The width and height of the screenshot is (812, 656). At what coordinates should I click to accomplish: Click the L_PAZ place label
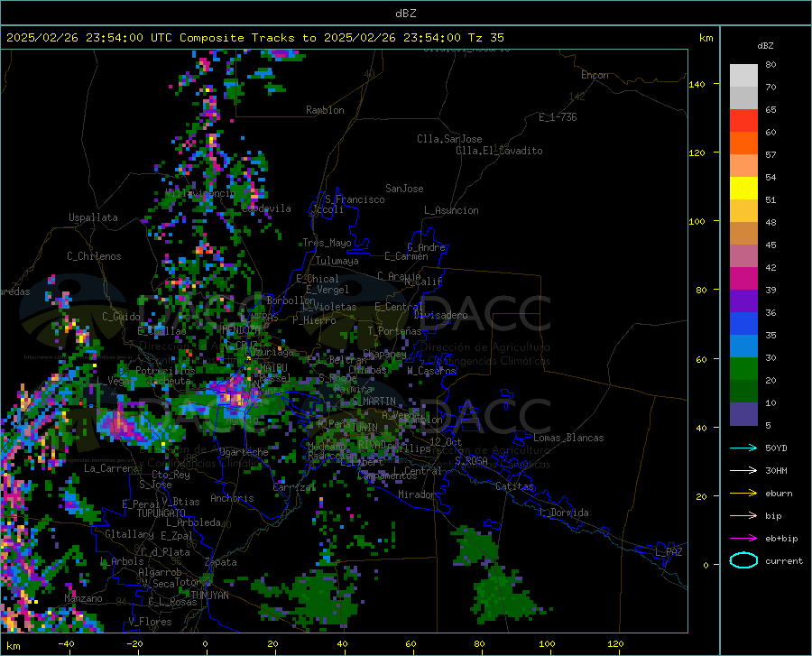tap(669, 552)
